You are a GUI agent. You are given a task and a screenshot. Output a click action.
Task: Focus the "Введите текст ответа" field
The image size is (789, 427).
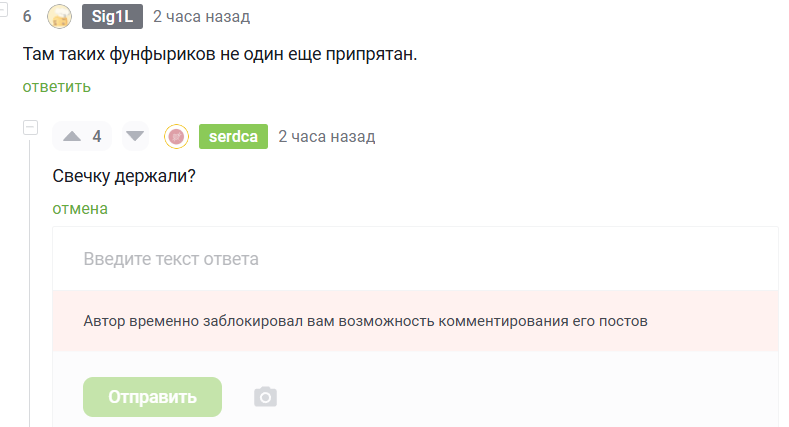[x=414, y=259]
